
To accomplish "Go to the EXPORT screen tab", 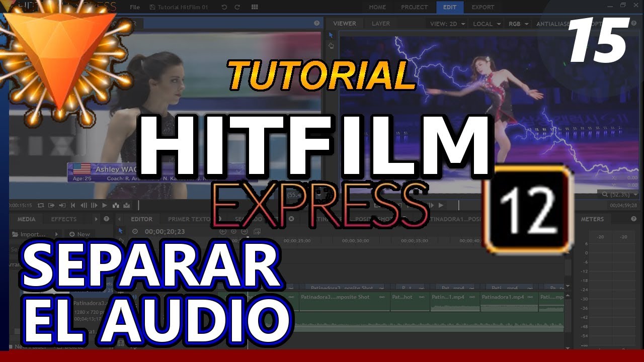I will 482,7.
